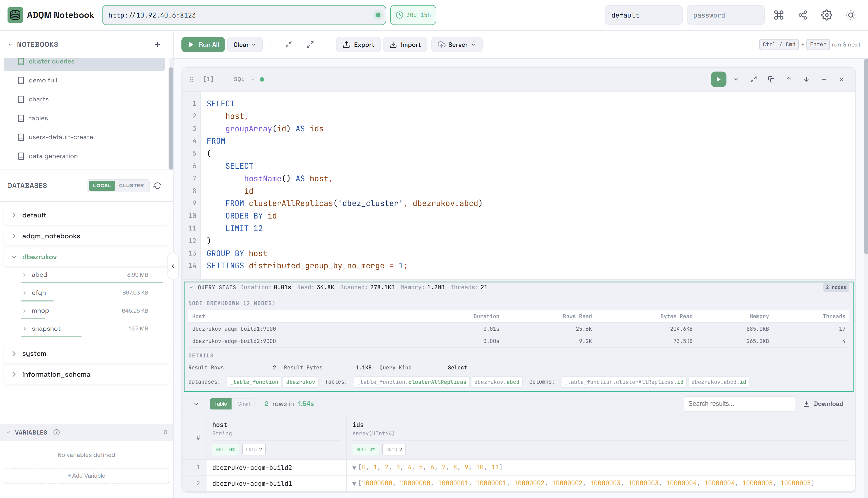
Task: Expand the SQL cell to fullscreen
Action: pyautogui.click(x=753, y=79)
